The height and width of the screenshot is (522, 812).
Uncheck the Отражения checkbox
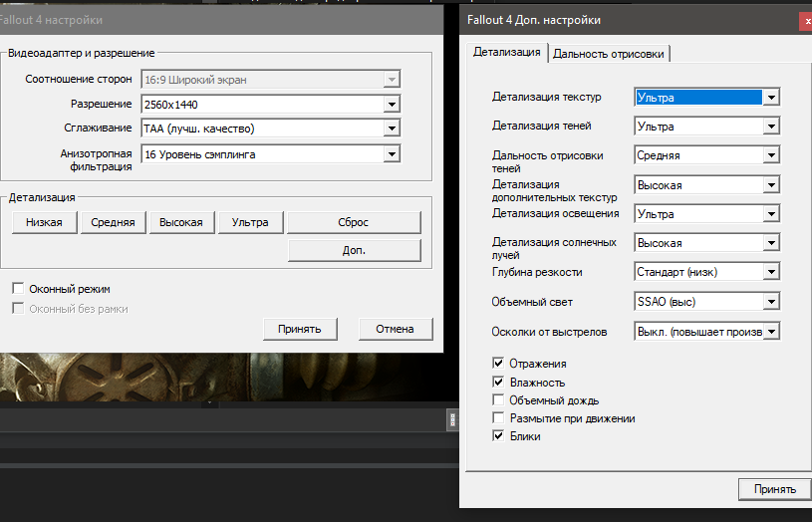(x=499, y=364)
